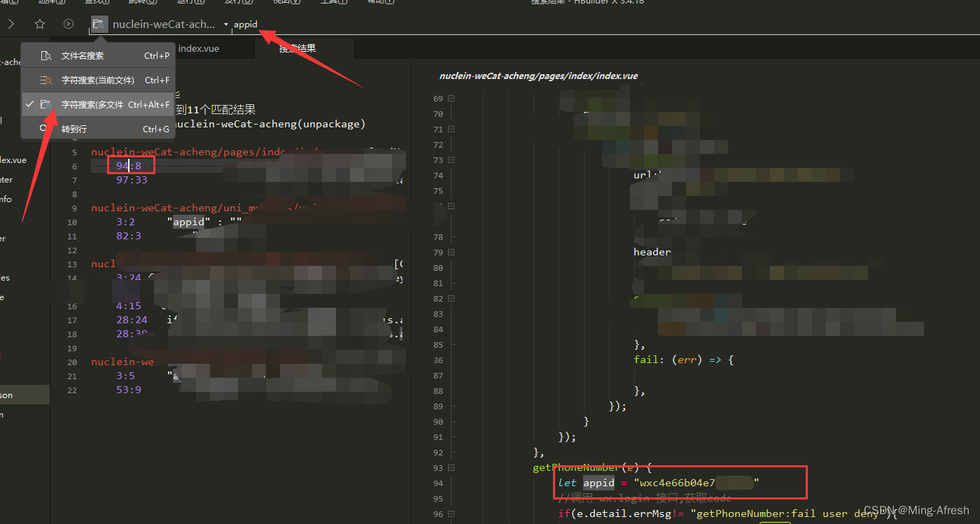
Task: Click the highlighted appid variable on line 94
Action: 598,483
